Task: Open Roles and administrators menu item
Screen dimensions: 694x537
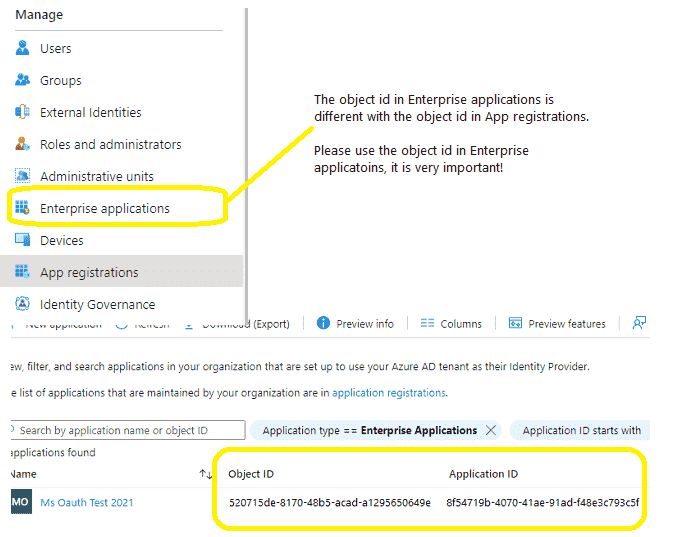Action: (x=111, y=144)
